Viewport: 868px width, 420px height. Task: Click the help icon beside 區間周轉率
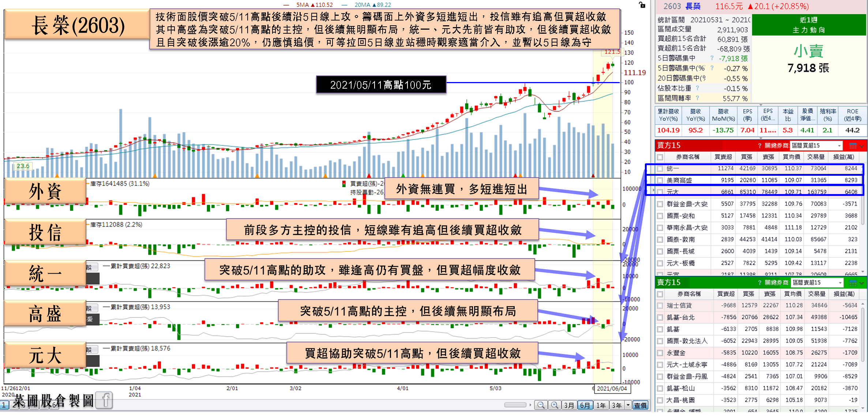(x=698, y=98)
